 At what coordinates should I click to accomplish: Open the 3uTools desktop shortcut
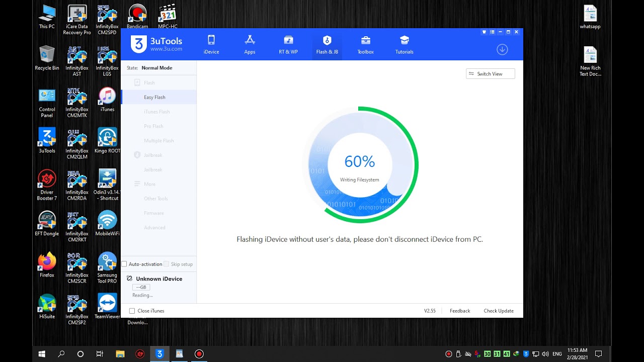tap(47, 140)
